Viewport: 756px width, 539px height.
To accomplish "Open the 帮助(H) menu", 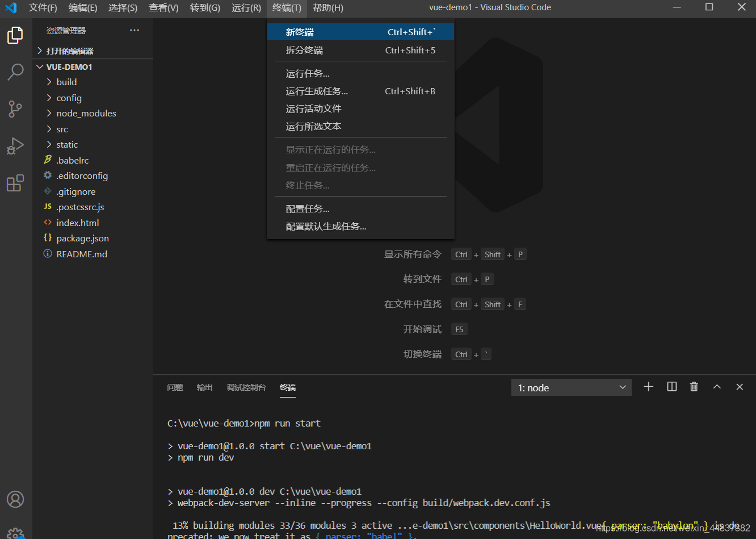I will [x=328, y=8].
